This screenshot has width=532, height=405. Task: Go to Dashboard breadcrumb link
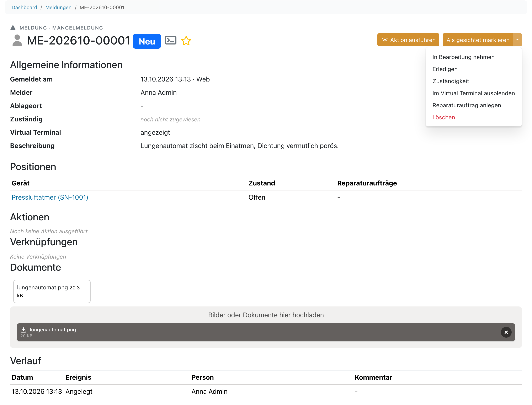pyautogui.click(x=24, y=7)
